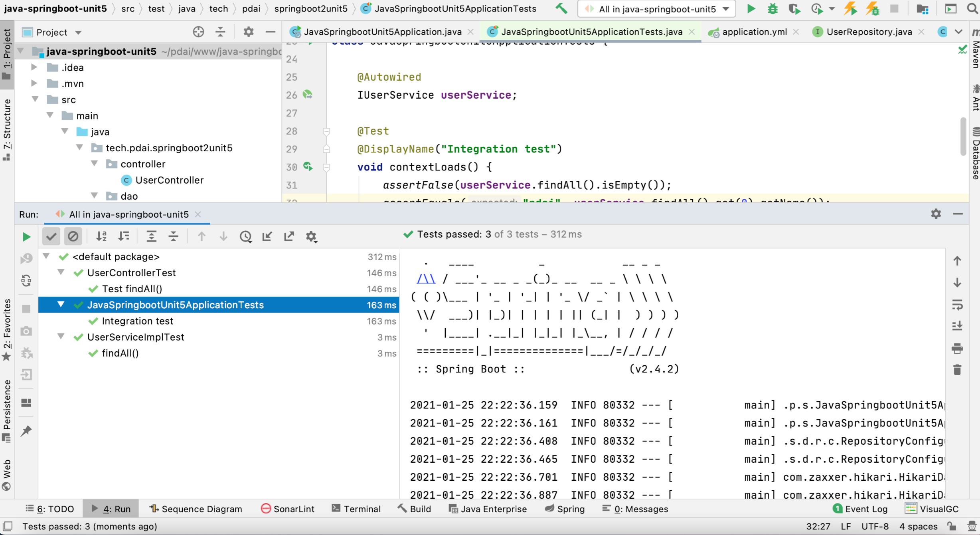This screenshot has width=980, height=535.
Task: Hide the Project panel with minus icon
Action: tap(270, 32)
